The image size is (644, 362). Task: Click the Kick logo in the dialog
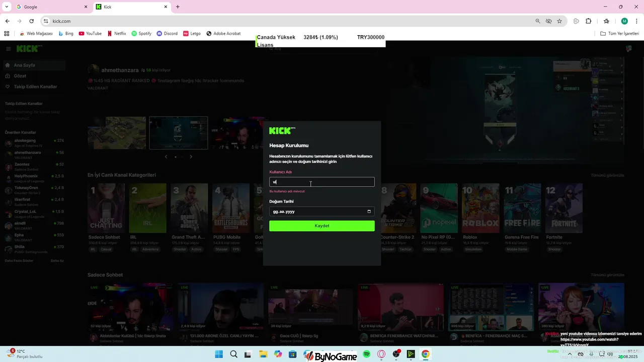coord(282,131)
